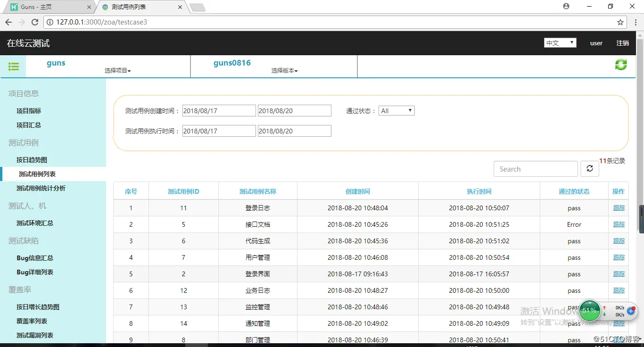Click the 51% circular progress indicator
Viewport: 644px width, 347px height.
[x=590, y=311]
